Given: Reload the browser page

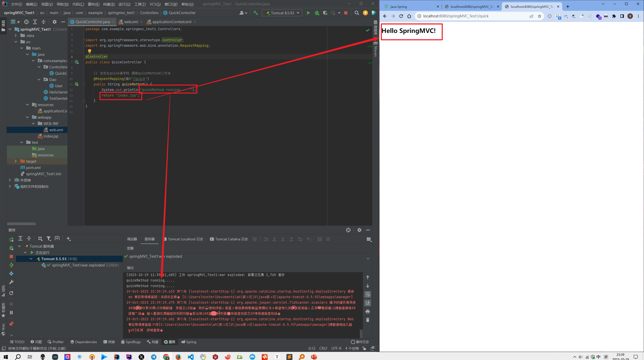Looking at the screenshot, I should 401,16.
